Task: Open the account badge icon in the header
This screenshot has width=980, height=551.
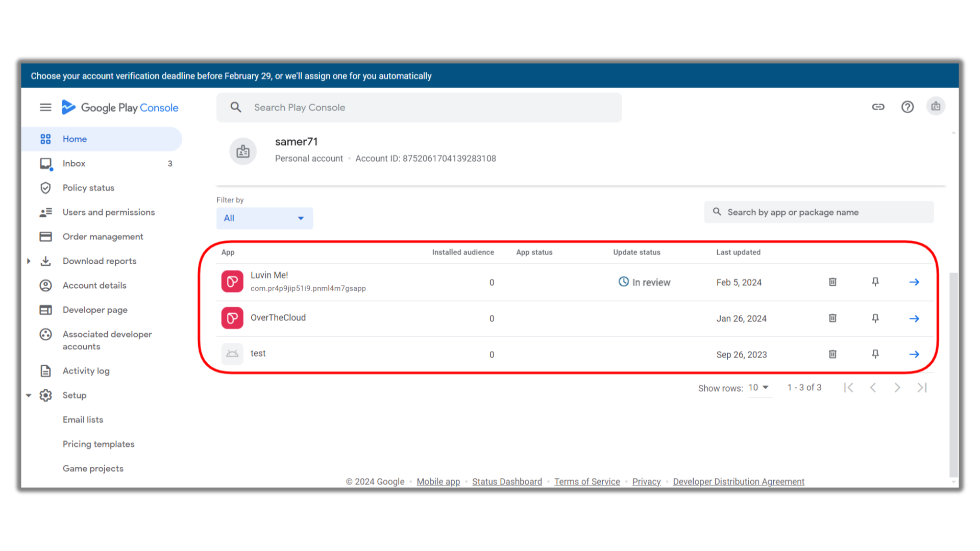Action: tap(936, 106)
